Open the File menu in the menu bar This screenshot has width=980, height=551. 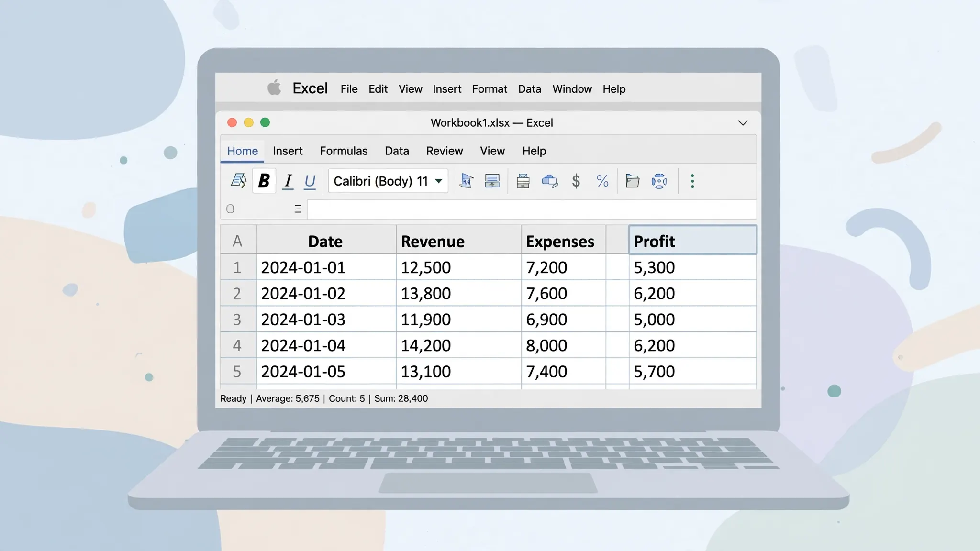tap(349, 89)
